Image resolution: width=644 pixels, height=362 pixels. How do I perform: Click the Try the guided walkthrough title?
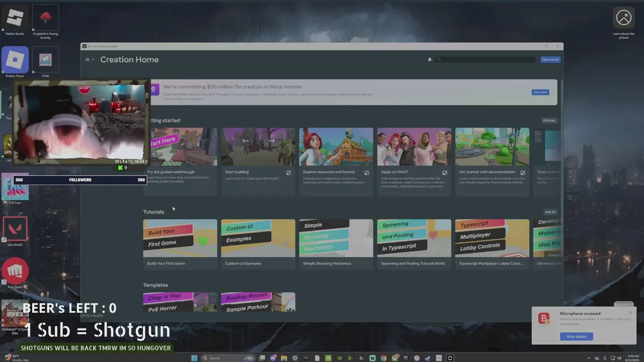point(171,172)
